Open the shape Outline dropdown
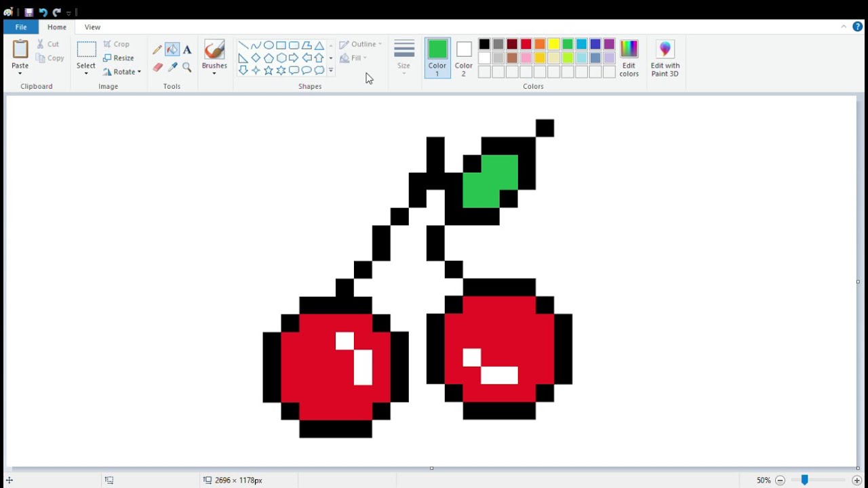 (361, 44)
